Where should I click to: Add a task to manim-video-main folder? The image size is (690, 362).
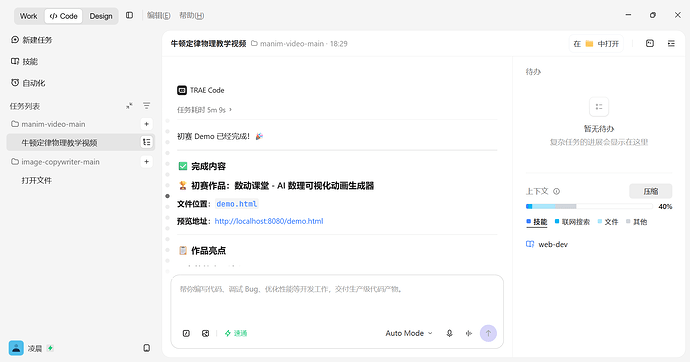click(147, 124)
